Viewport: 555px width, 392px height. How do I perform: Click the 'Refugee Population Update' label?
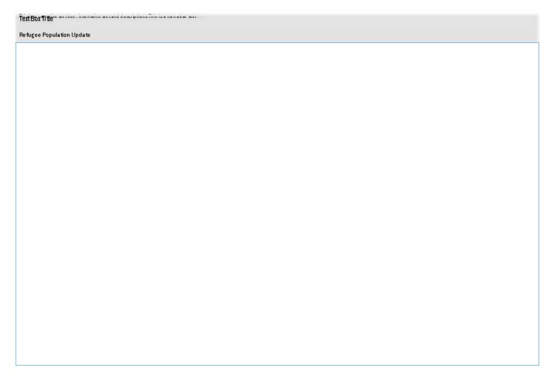click(55, 35)
